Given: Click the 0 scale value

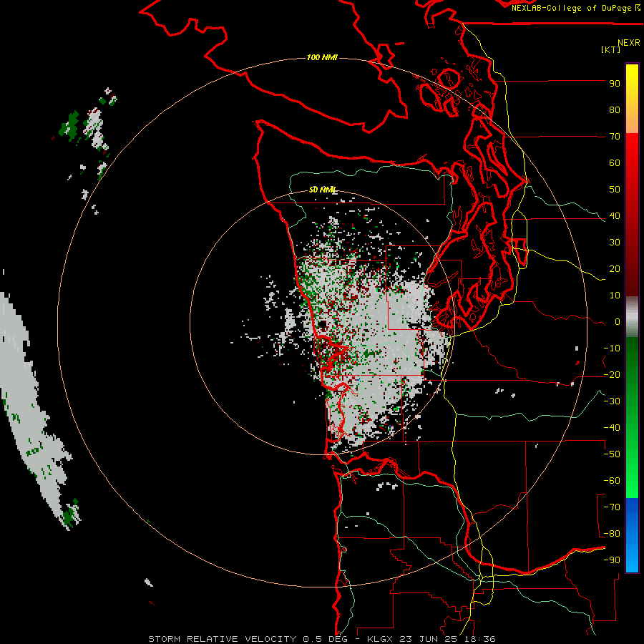Looking at the screenshot, I should click(618, 322).
